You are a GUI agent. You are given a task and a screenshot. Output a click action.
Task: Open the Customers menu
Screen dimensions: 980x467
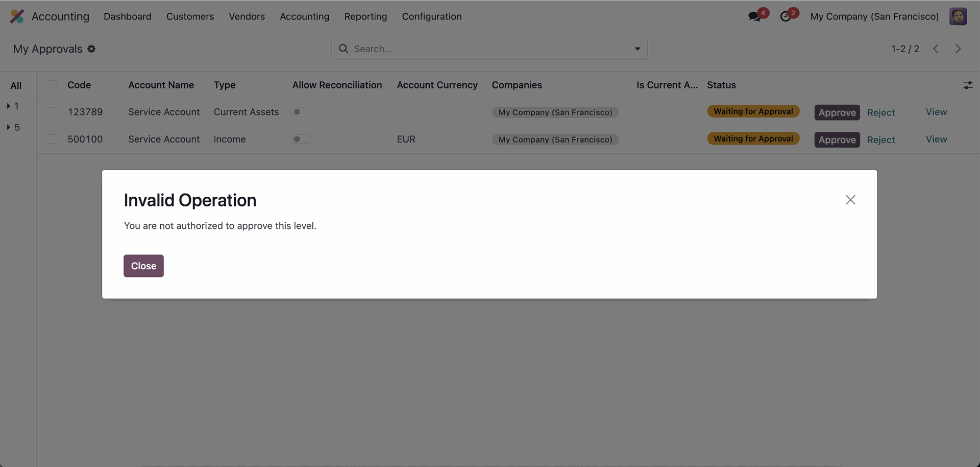[x=190, y=16]
